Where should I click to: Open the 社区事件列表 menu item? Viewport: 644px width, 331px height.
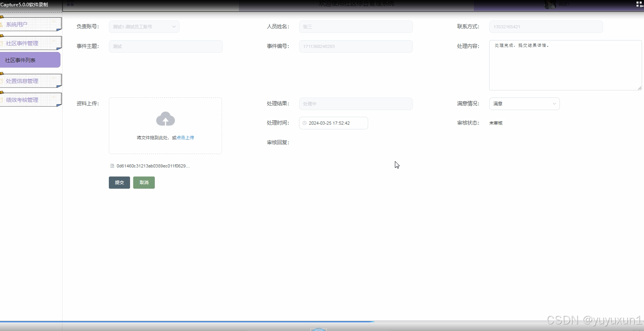[30, 60]
